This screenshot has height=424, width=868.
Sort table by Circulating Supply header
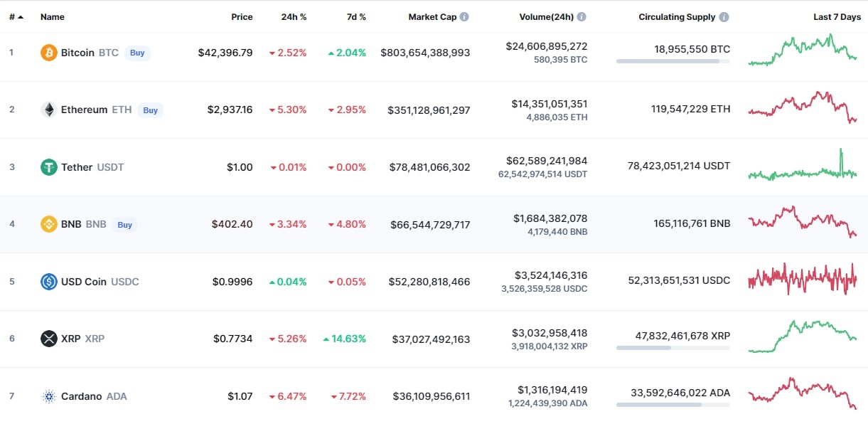[x=677, y=16]
